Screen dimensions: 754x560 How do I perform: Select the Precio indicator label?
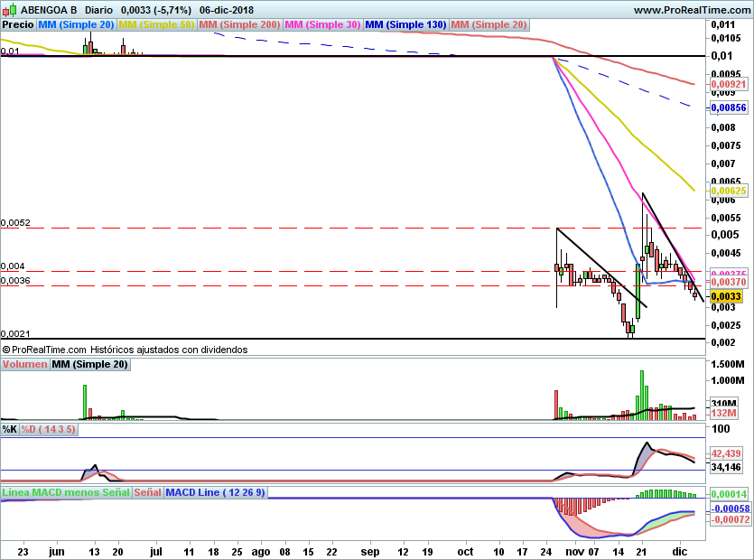coord(18,24)
